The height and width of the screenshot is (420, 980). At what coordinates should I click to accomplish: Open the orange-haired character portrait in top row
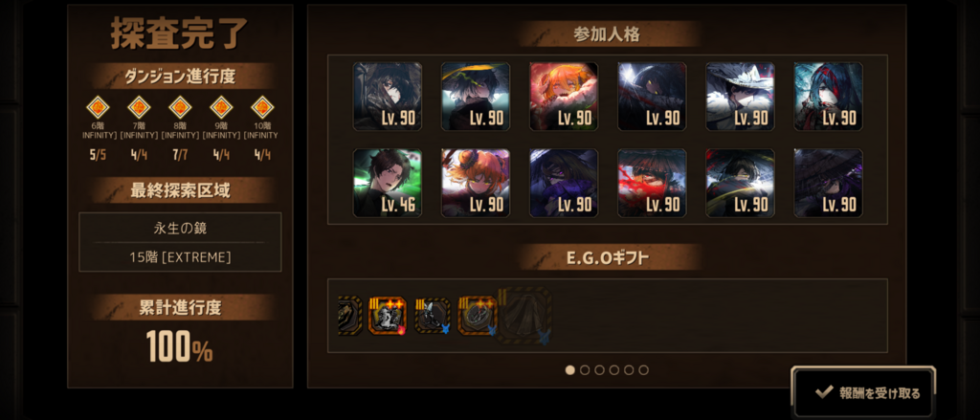(x=564, y=97)
